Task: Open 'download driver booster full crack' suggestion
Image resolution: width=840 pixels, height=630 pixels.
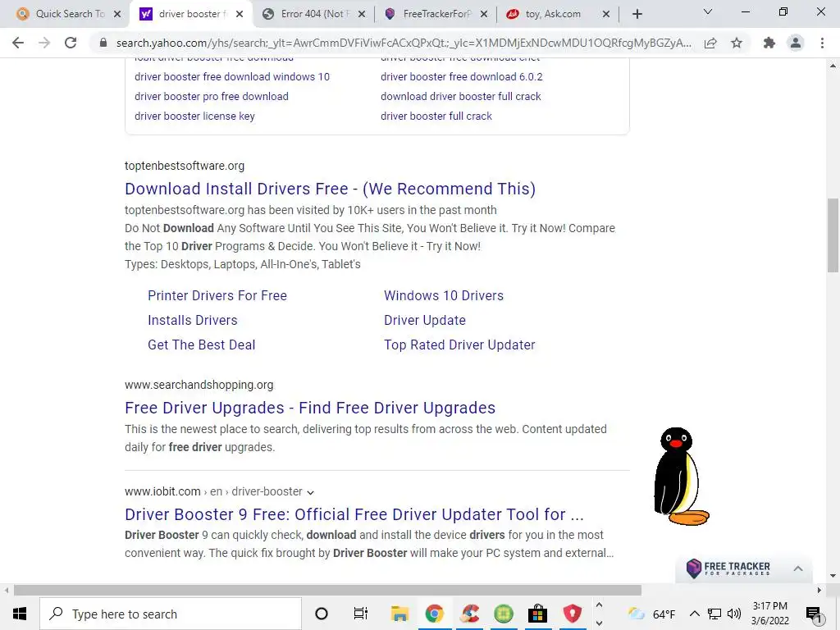Action: (x=461, y=97)
